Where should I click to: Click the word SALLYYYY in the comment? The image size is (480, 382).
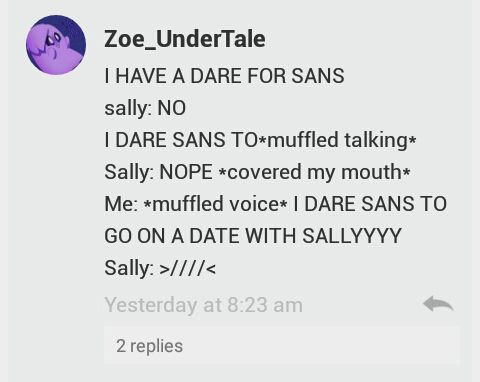pos(352,236)
